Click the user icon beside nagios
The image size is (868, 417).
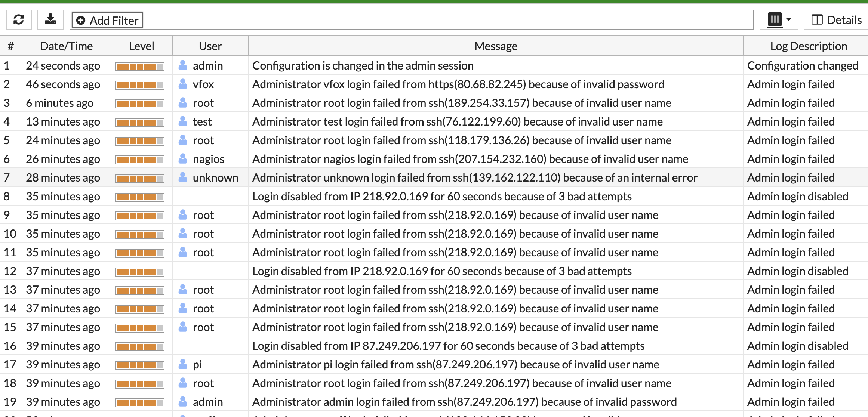(183, 159)
